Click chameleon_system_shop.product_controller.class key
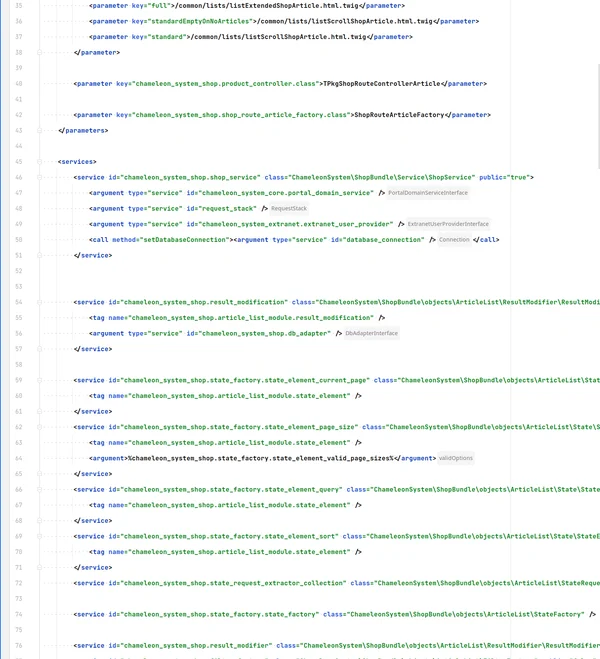 click(225, 84)
